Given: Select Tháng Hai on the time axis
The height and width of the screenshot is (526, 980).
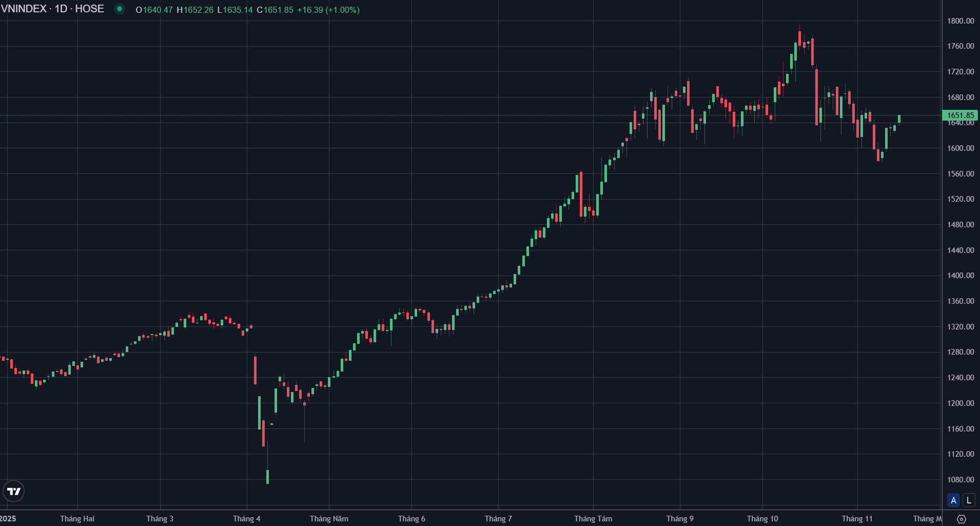Looking at the screenshot, I should [x=77, y=518].
